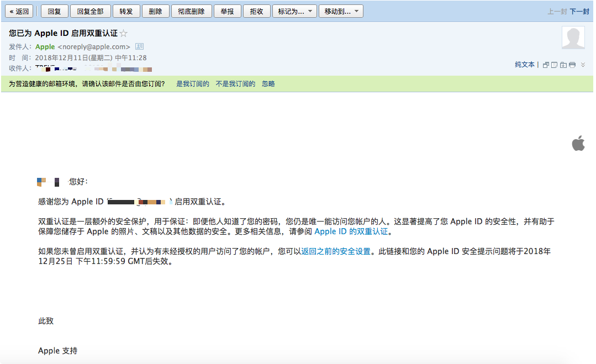The height and width of the screenshot is (364, 596).
Task: Click 回复全部 reply-all button
Action: (91, 12)
